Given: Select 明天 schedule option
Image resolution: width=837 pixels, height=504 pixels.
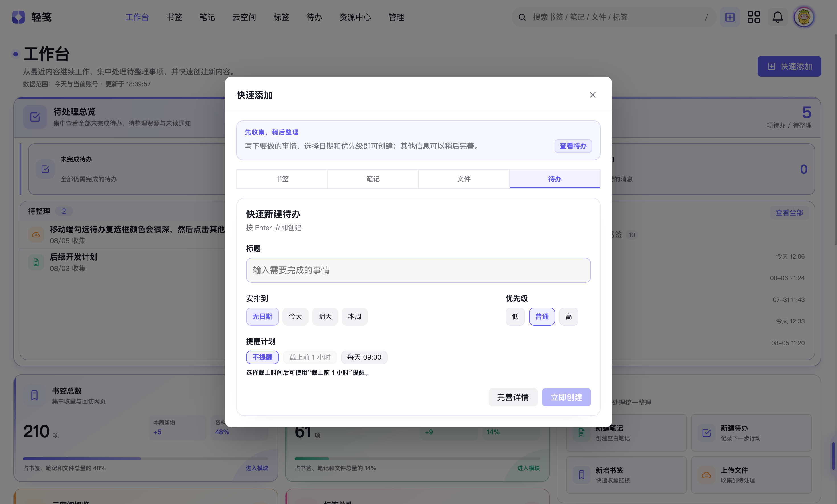Looking at the screenshot, I should pos(325,317).
